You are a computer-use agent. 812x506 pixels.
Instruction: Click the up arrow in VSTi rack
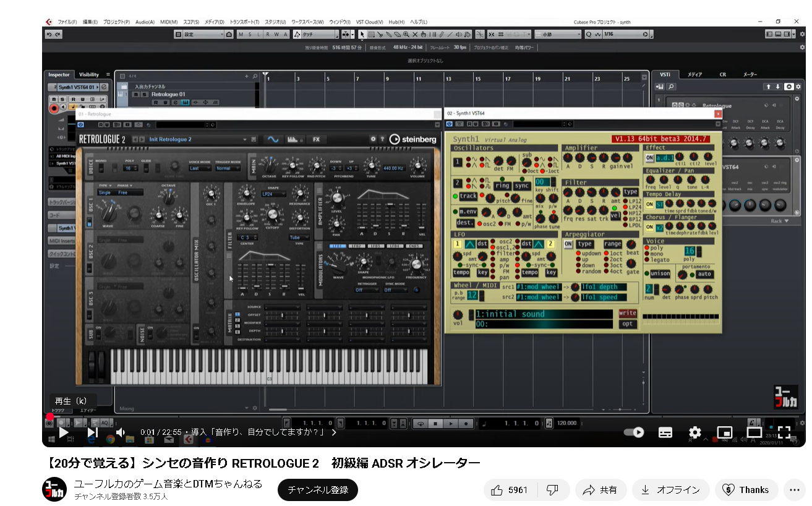pyautogui.click(x=769, y=87)
